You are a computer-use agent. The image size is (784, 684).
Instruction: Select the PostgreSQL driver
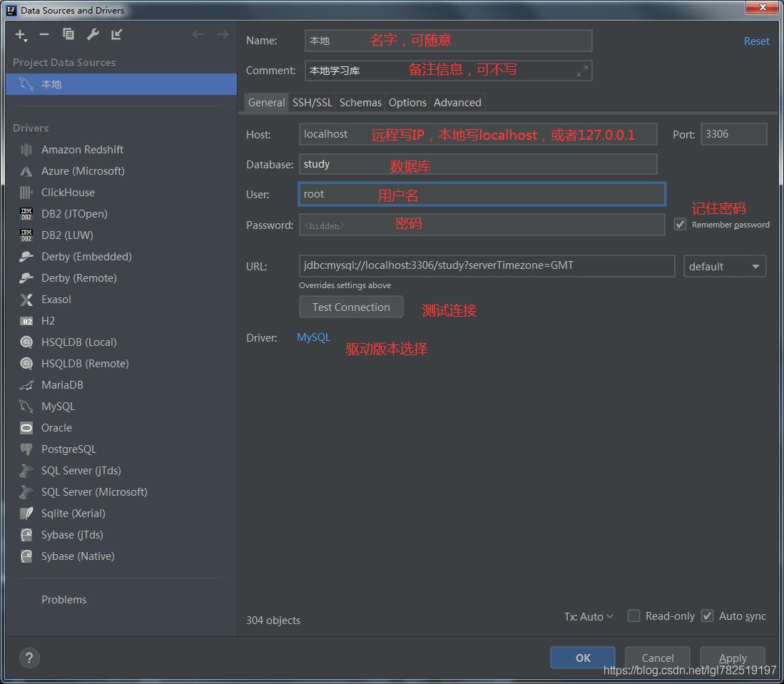(x=68, y=449)
